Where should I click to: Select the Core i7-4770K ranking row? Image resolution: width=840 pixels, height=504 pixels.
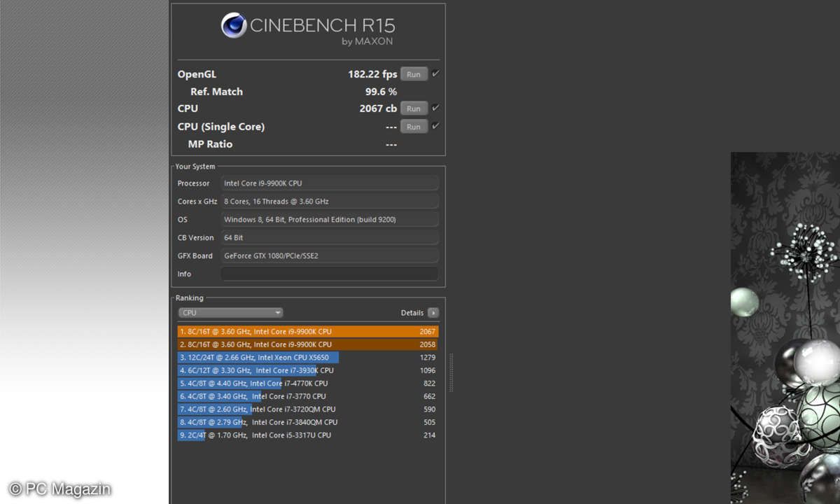[x=308, y=384]
